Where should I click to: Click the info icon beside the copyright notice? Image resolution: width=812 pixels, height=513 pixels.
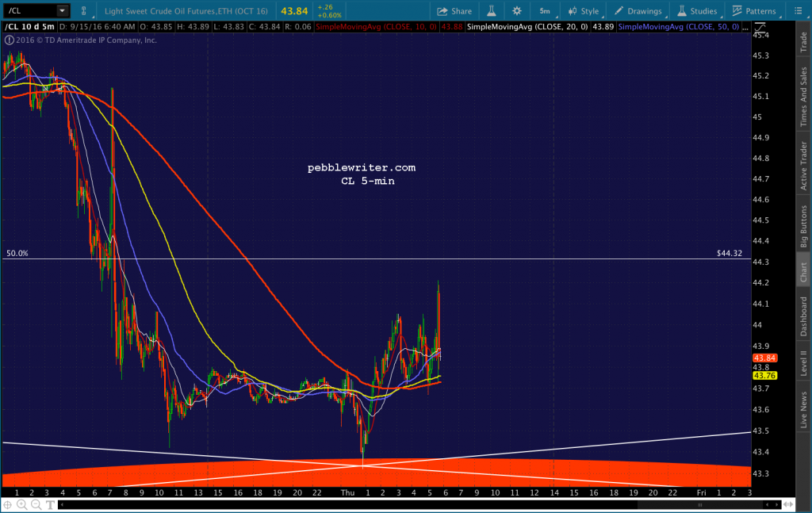tap(10, 40)
